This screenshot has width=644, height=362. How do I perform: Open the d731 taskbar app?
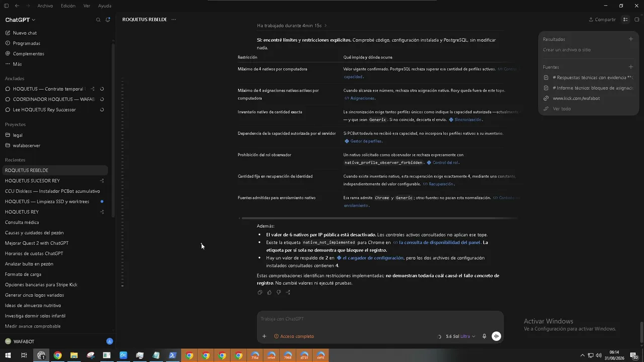pos(304,355)
